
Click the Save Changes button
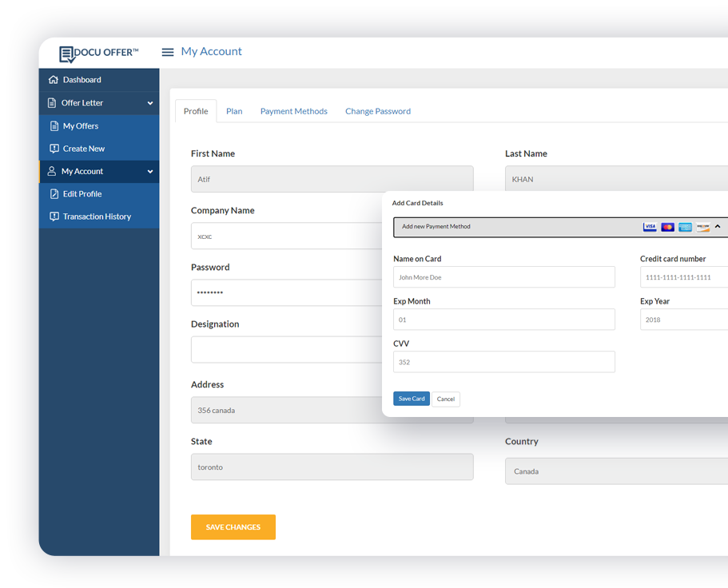(x=233, y=527)
